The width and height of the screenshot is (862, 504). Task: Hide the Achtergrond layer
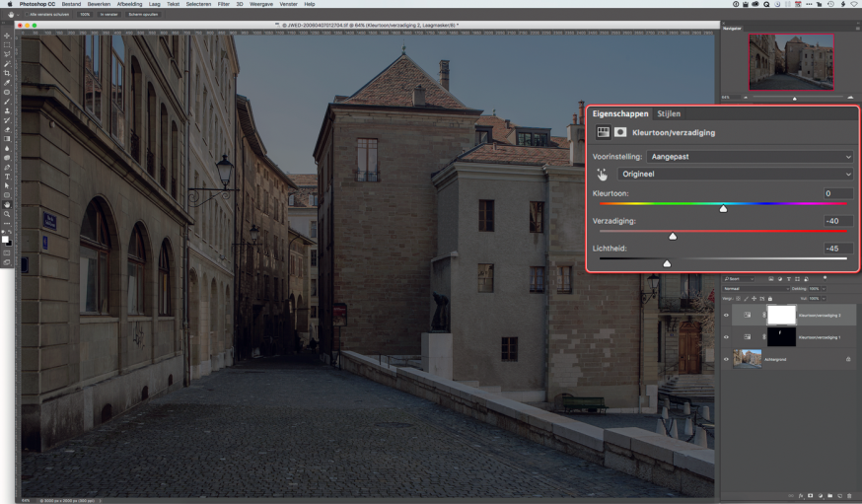coord(726,359)
